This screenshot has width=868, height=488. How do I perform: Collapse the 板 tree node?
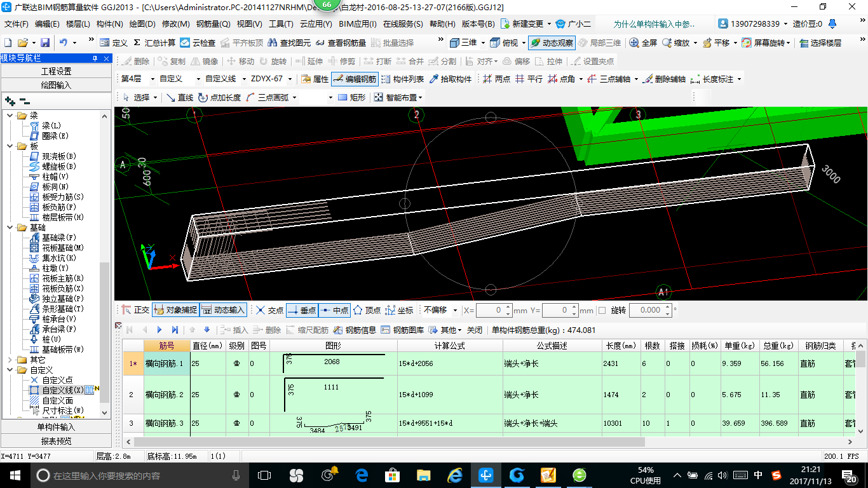tap(10, 146)
